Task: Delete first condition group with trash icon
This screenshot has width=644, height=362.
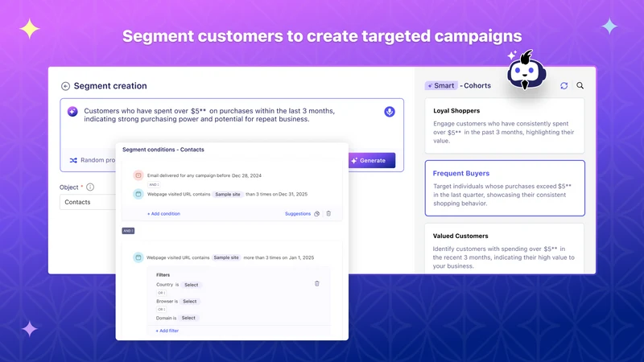Action: (328, 213)
